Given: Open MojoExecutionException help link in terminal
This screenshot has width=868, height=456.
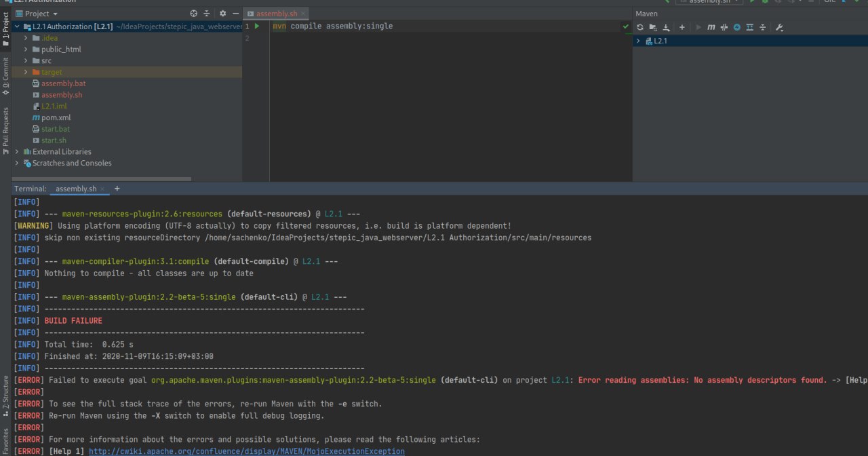Looking at the screenshot, I should pyautogui.click(x=247, y=451).
